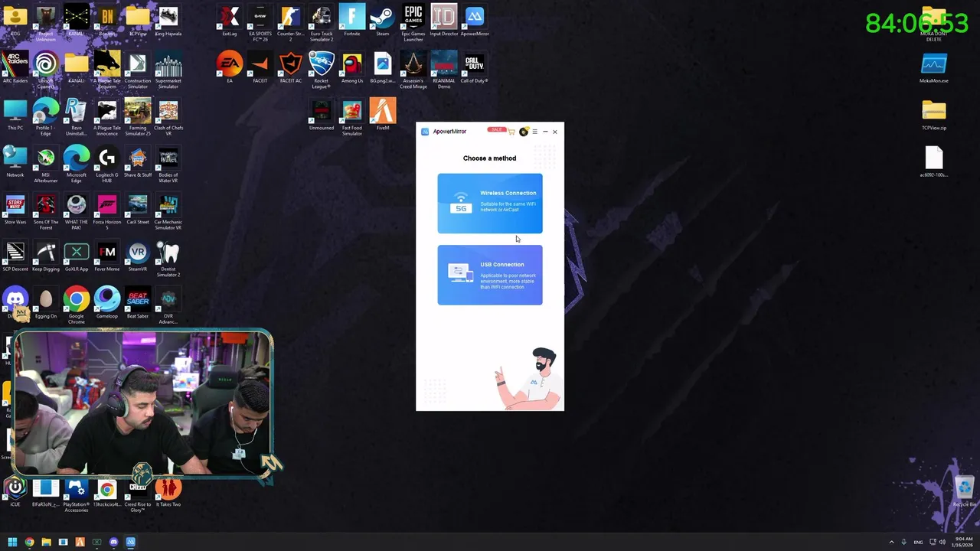Select the Construction Simulator desktop icon
This screenshot has height=551, width=980.
(138, 70)
